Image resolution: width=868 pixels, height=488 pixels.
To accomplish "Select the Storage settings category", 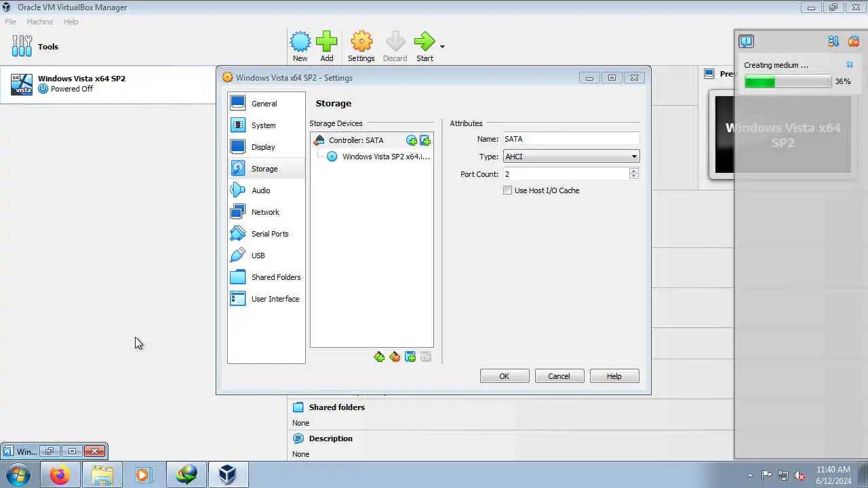I will (x=266, y=169).
